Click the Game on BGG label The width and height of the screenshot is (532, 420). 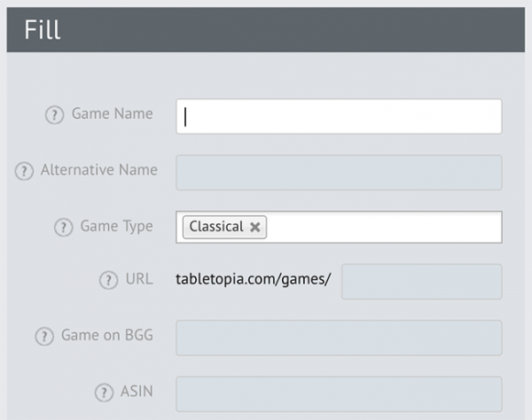point(106,337)
